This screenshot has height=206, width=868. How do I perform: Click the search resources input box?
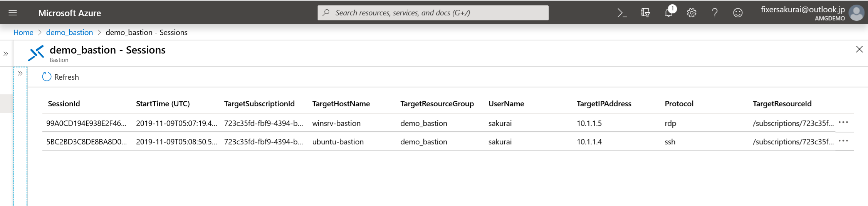(433, 13)
